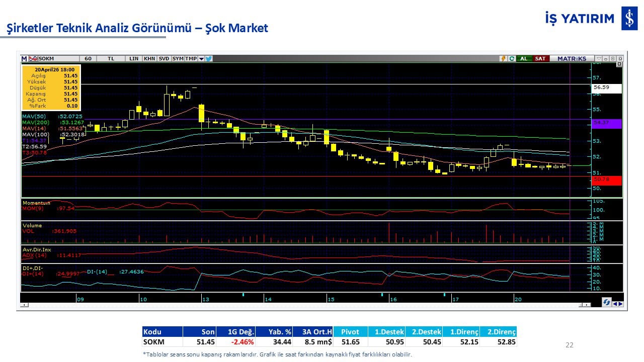Expand the dropdown arrow next to TMP

(201, 58)
